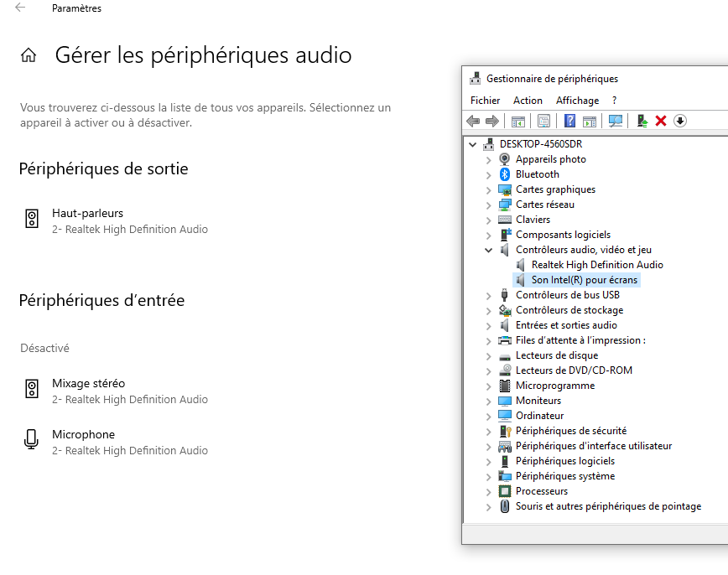Collapse the DESKTOP-4560SDR root node
The image size is (728, 575).
click(x=473, y=144)
